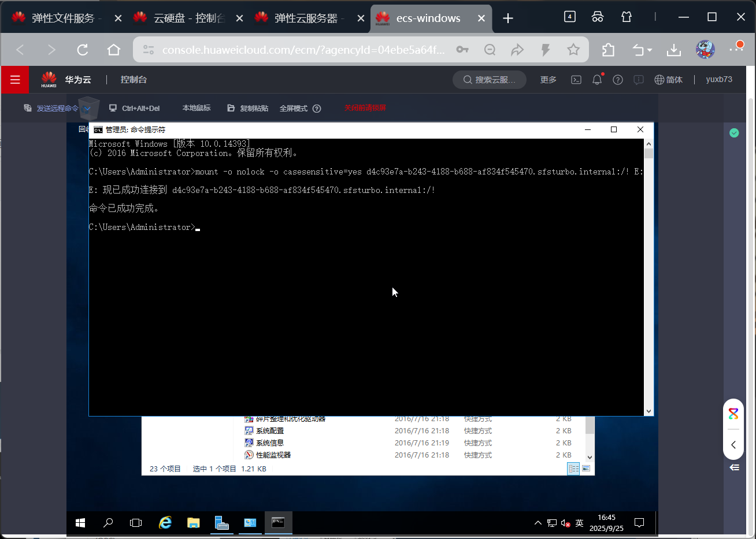Open the saved password key icon in the address bar
The width and height of the screenshot is (756, 539).
462,50
